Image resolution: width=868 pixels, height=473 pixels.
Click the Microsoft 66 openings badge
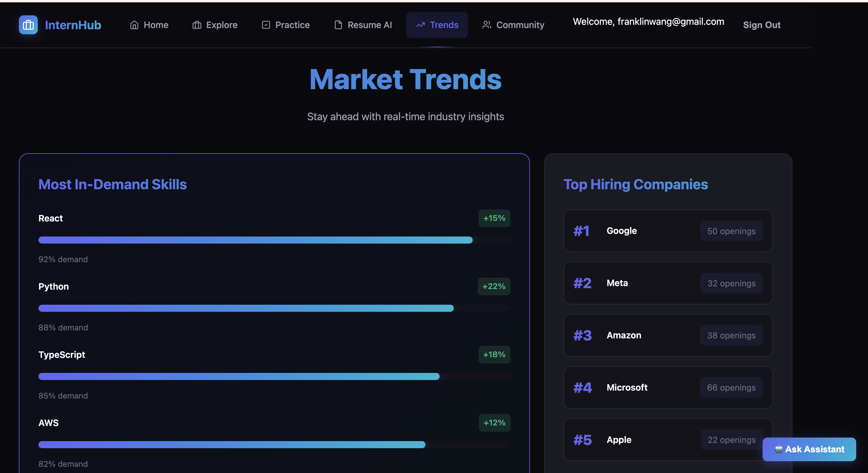731,387
